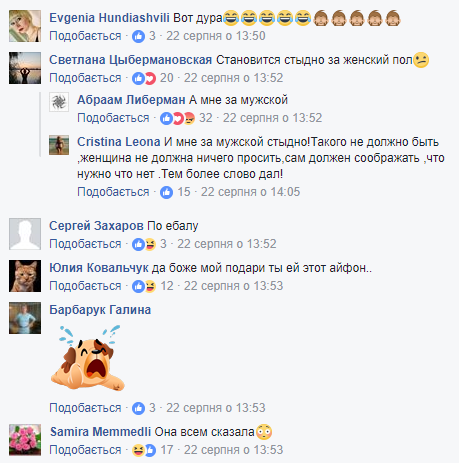Open reactions on Светлана Цыбермановская's comment
The height and width of the screenshot is (463, 459).
[x=144, y=78]
